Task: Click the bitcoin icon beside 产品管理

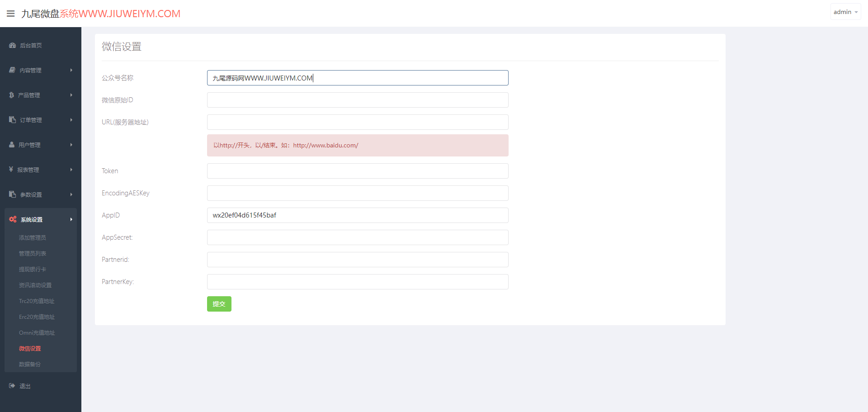Action: click(11, 95)
